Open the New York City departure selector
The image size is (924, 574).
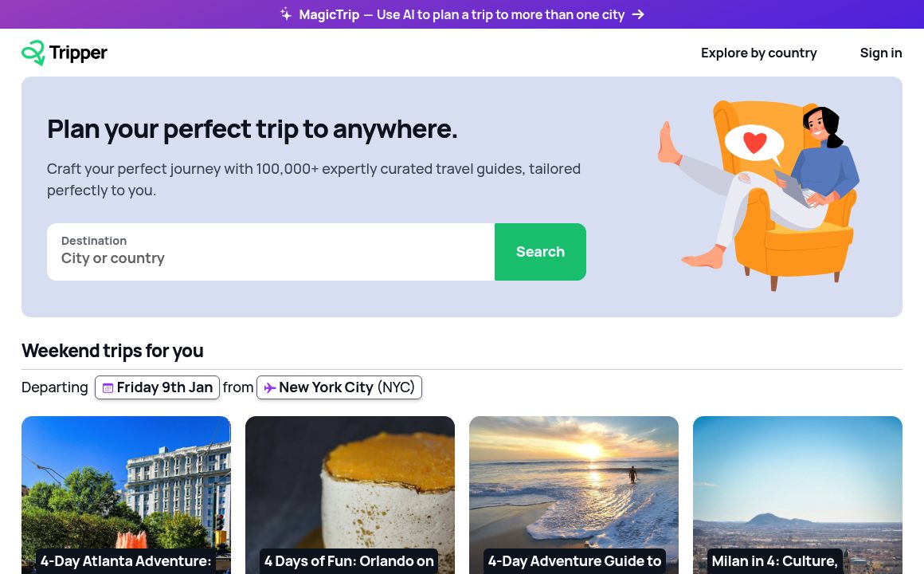click(x=339, y=387)
